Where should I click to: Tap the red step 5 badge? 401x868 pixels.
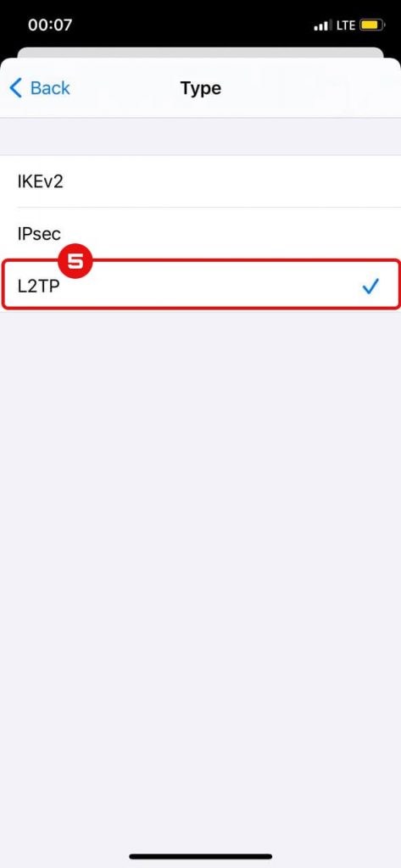75,259
